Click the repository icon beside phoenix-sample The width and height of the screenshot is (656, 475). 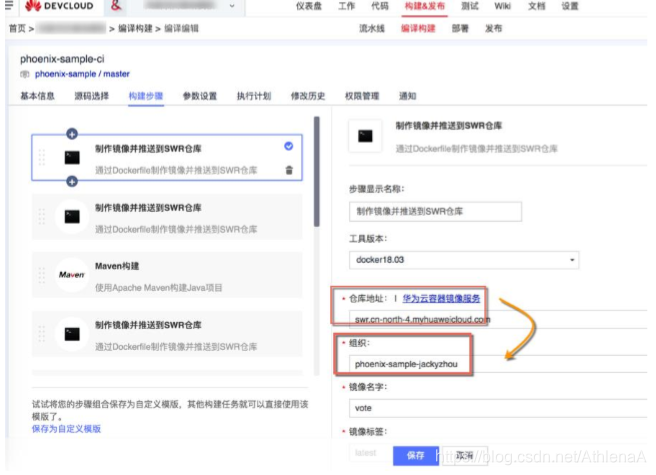tap(25, 74)
